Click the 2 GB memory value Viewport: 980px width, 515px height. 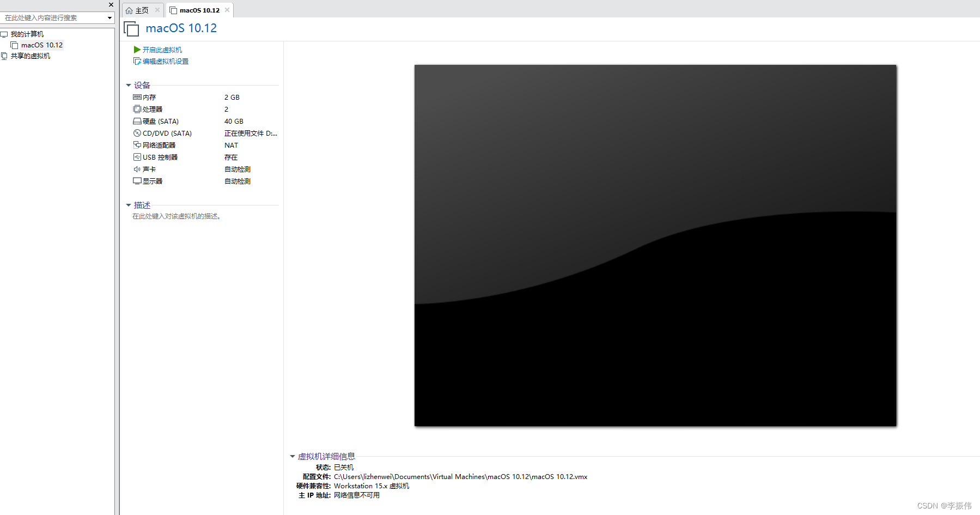click(232, 97)
